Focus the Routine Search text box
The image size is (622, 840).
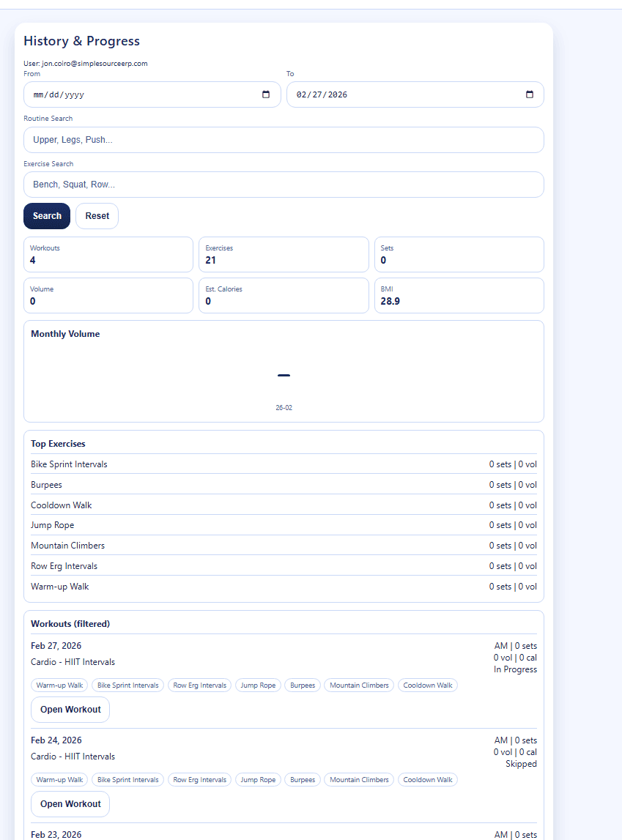(x=284, y=140)
